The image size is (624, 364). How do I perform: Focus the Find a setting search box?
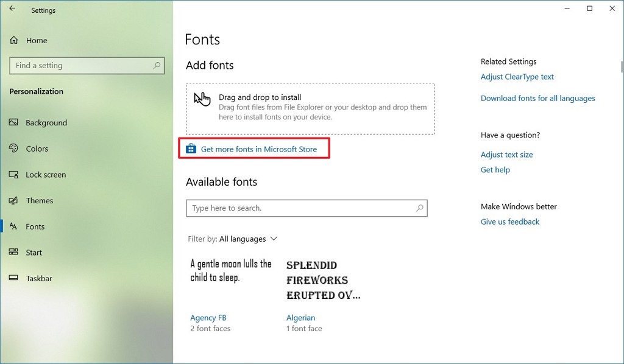87,66
